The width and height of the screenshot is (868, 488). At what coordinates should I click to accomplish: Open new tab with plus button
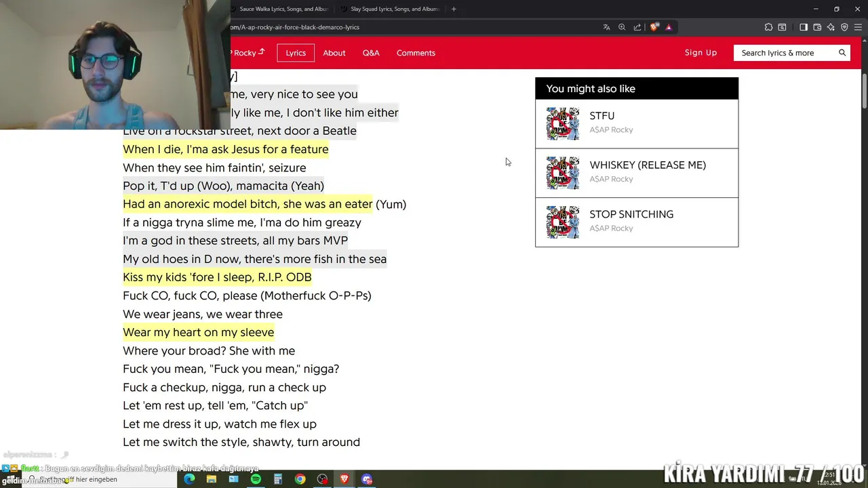(454, 9)
